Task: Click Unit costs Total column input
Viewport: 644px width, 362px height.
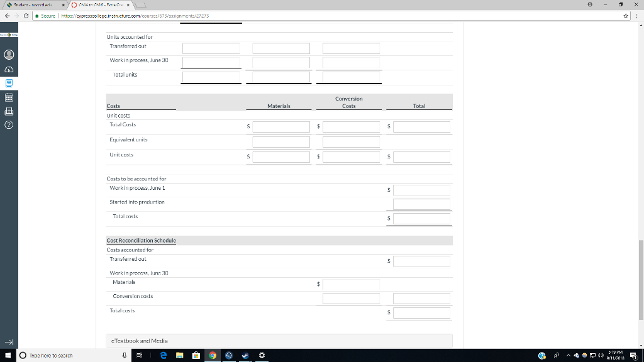Action: 421,156
